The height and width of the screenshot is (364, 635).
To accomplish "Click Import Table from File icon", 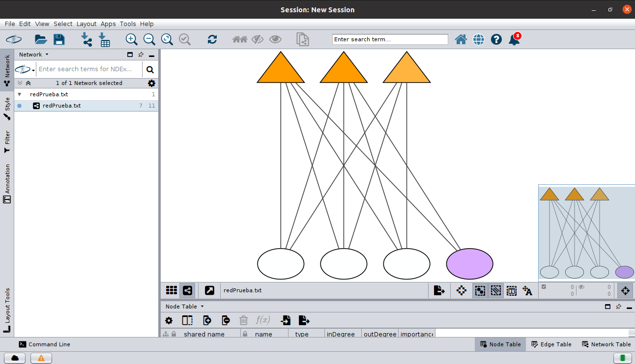I will tap(104, 40).
